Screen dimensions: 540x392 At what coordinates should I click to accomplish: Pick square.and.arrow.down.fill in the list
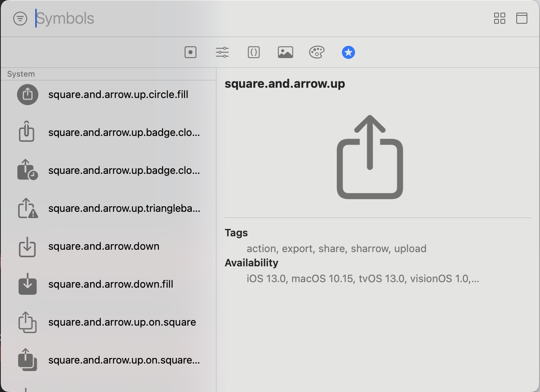tap(109, 284)
